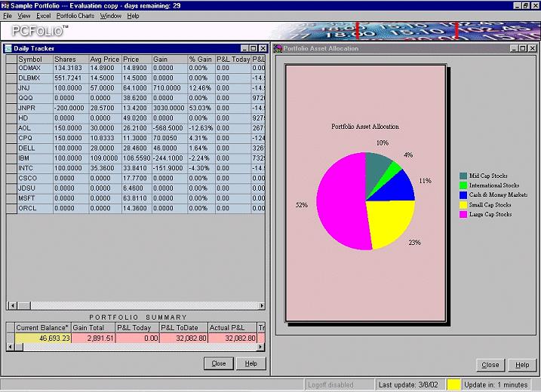Image resolution: width=541 pixels, height=392 pixels.
Task: Click the Update in 1 minutes status text
Action: pos(496,384)
